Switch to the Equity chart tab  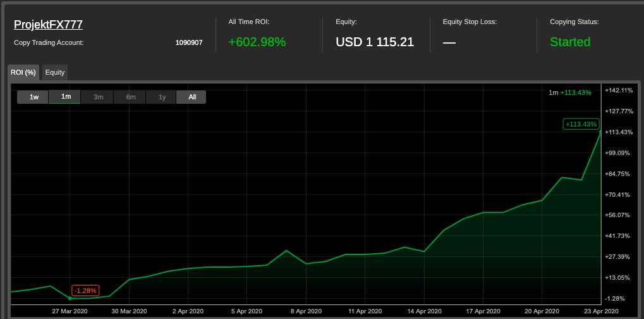tap(55, 72)
